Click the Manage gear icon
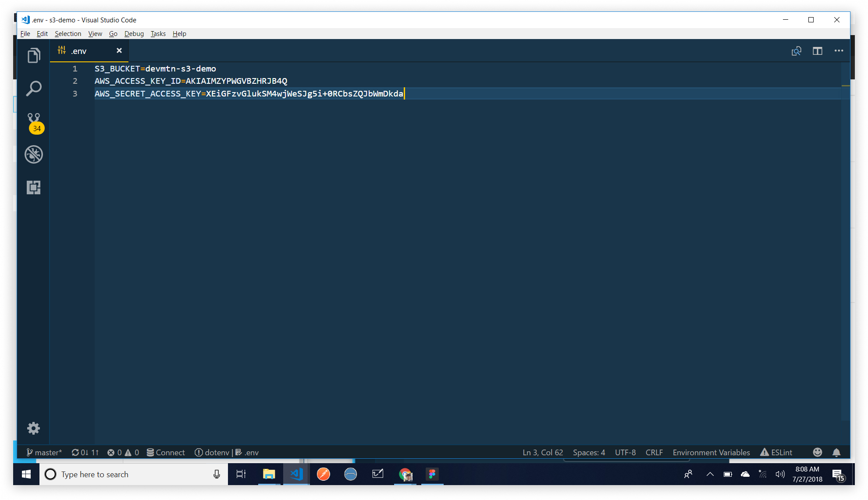Screen dimensions: 868x500 (34, 428)
